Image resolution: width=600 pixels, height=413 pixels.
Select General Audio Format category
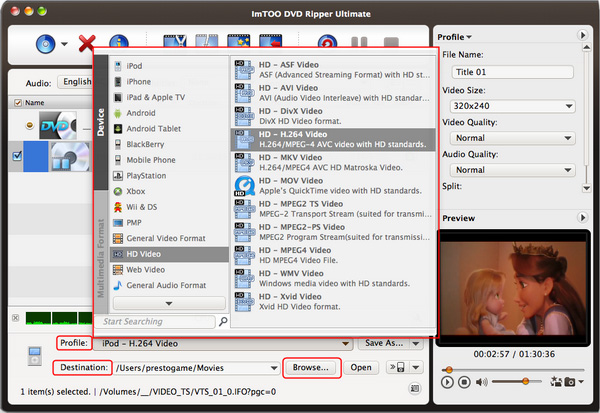[x=169, y=286]
